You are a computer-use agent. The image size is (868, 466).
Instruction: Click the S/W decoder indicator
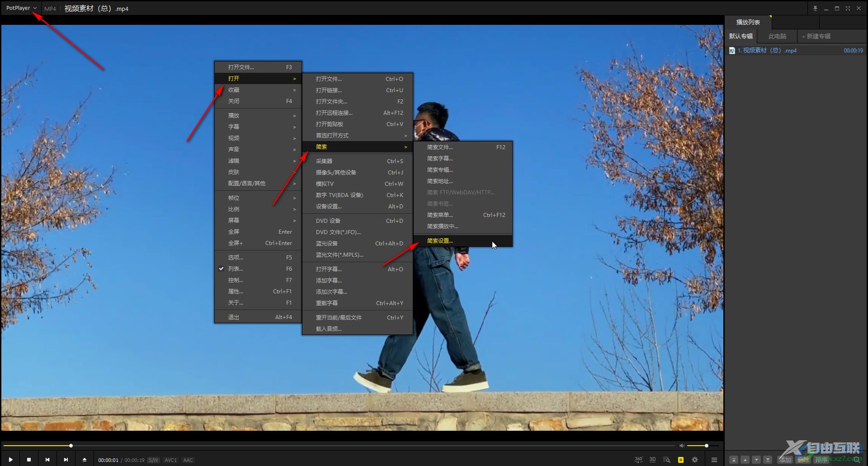tap(153, 460)
